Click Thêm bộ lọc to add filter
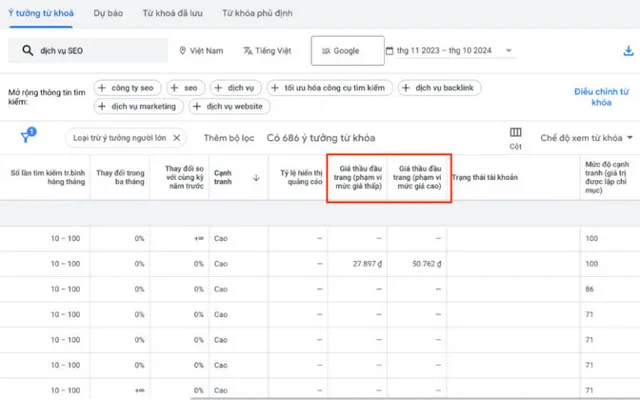Screen dimensions: 640x400 (229, 138)
